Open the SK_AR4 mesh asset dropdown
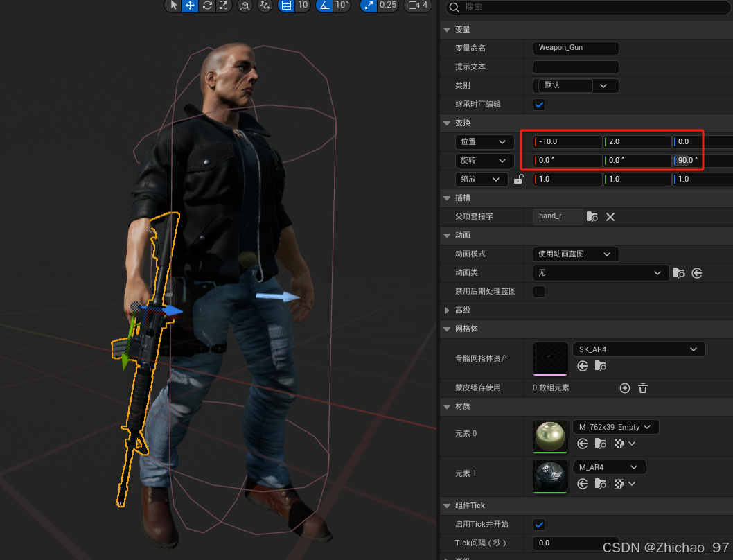733x560 pixels. (x=639, y=349)
